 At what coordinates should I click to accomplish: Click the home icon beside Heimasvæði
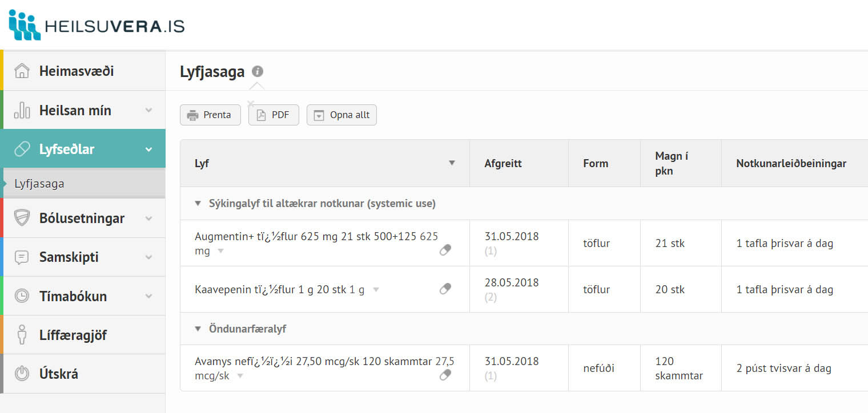click(22, 71)
